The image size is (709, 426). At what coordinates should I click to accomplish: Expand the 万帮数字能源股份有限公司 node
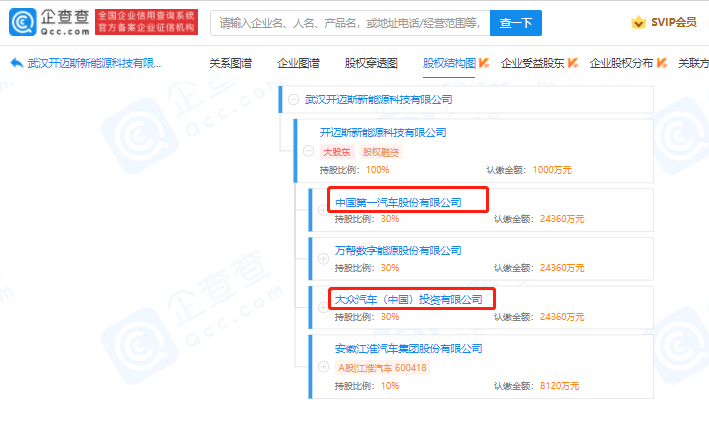coord(323,258)
